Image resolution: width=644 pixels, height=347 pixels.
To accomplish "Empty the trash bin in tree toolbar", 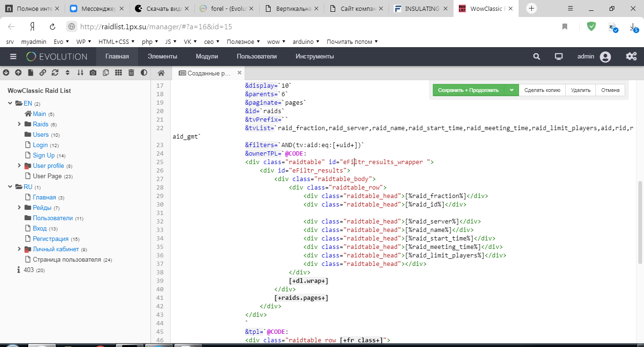I will [x=131, y=73].
